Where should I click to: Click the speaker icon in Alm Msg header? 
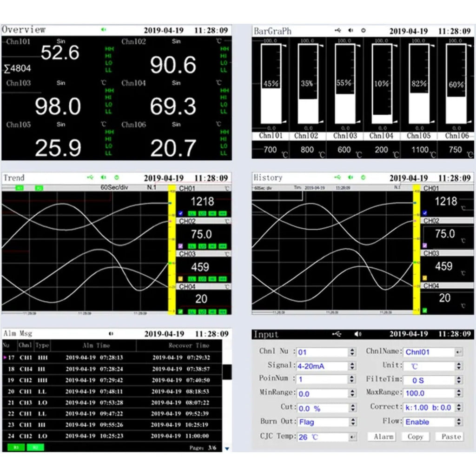click(111, 334)
